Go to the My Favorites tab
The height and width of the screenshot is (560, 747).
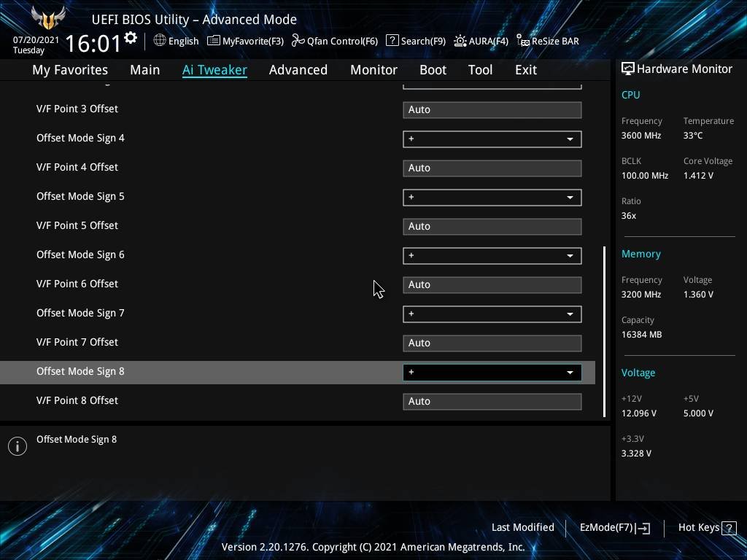pyautogui.click(x=70, y=70)
